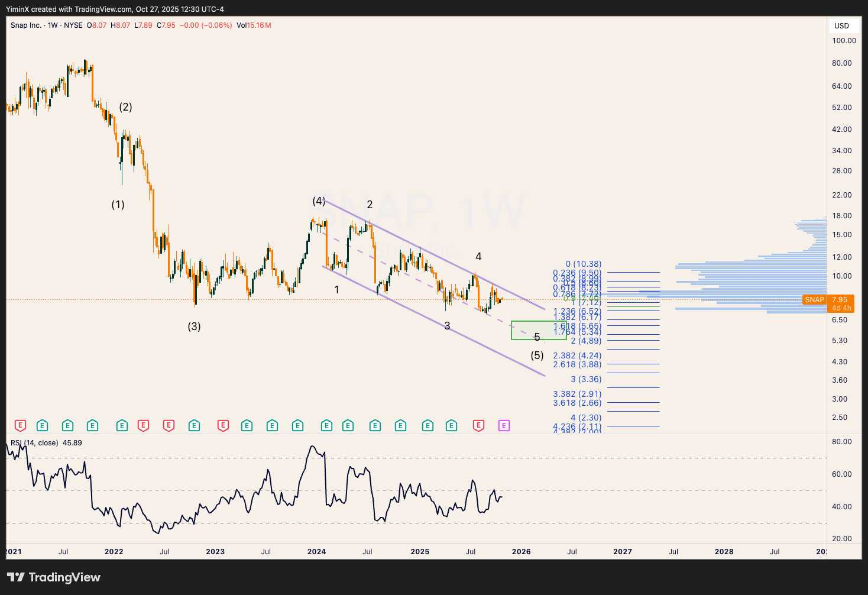Click the 52.00 price axis label
Viewport: 868px width, 595px height.
842,108
